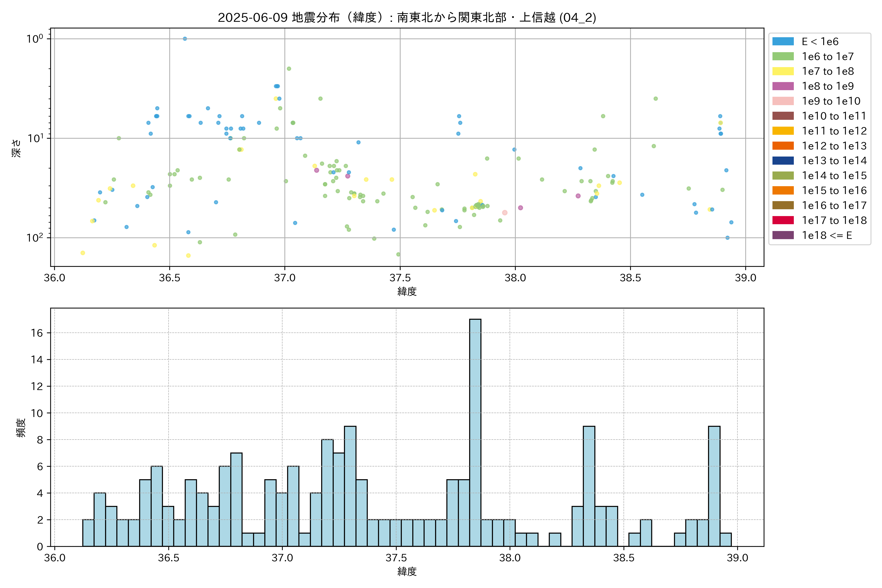Image resolution: width=882 pixels, height=588 pixels.
Task: Click the 16 tick label on frequency axis
Action: click(37, 333)
